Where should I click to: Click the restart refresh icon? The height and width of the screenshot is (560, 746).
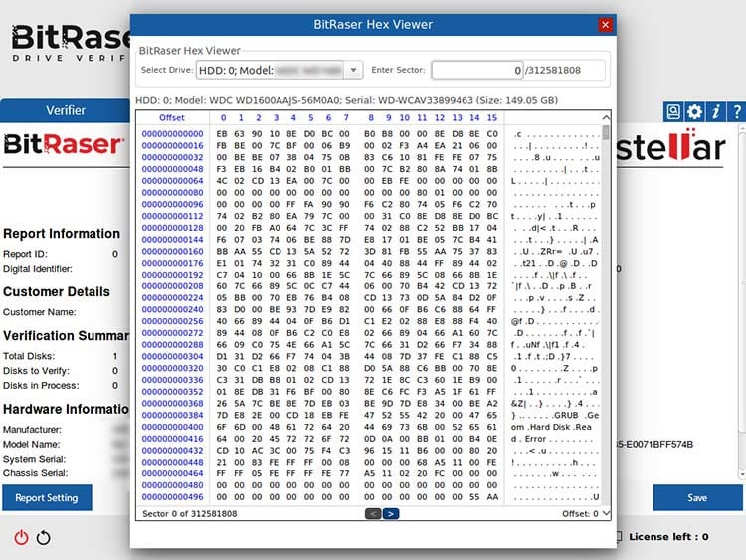[x=44, y=538]
